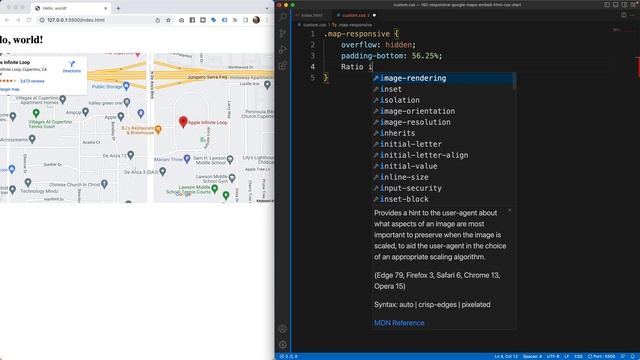Open new Chrome tab with plus
Viewport: 640px width, 360px height.
[118, 8]
